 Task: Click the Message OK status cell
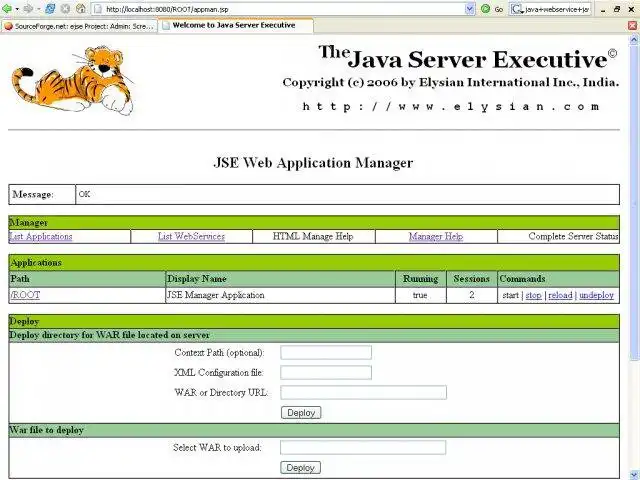click(347, 194)
